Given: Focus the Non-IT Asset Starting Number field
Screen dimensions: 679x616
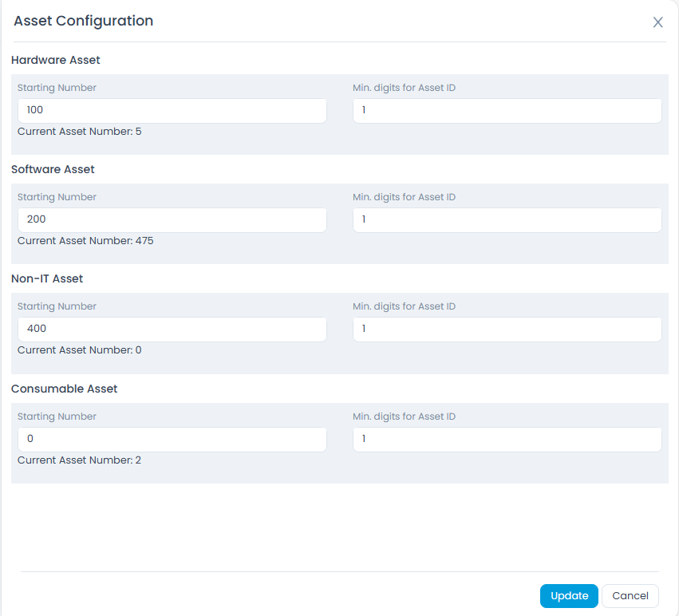Looking at the screenshot, I should pyautogui.click(x=172, y=330).
